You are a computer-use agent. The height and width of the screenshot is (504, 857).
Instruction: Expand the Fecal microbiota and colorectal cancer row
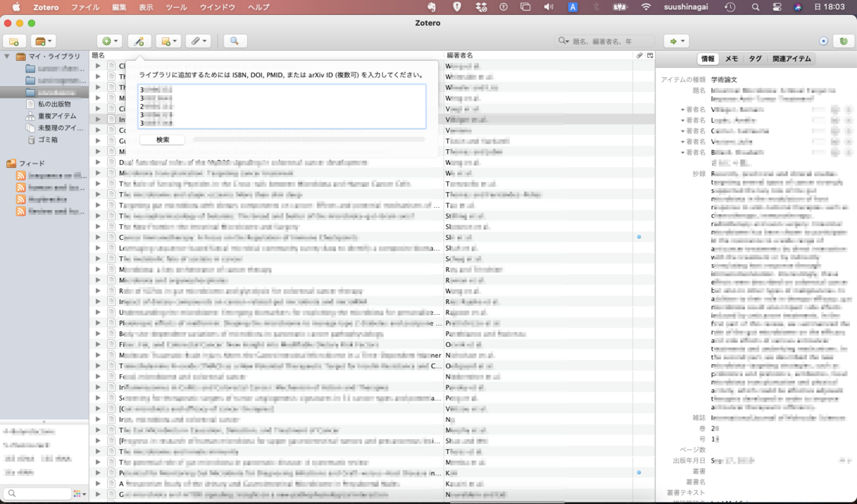[98, 376]
